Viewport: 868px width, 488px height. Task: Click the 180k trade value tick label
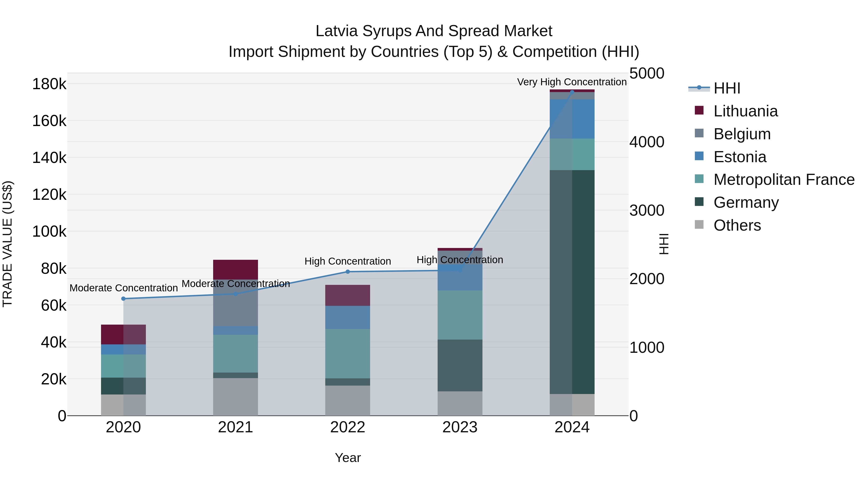[49, 84]
